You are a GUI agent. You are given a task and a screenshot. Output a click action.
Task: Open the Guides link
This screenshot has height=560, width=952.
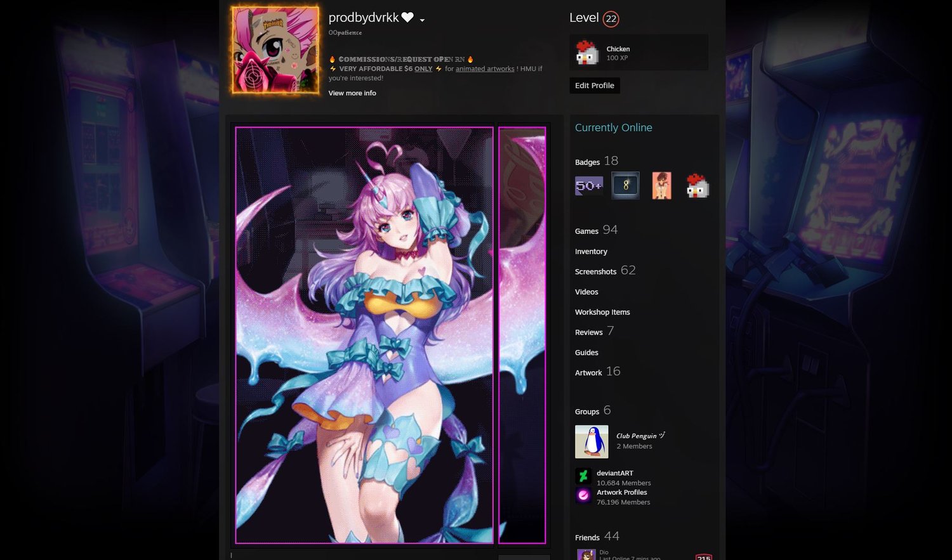point(586,353)
